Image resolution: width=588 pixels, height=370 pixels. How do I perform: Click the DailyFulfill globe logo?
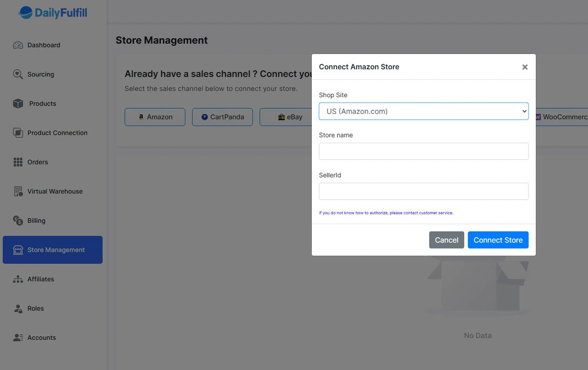pos(26,13)
